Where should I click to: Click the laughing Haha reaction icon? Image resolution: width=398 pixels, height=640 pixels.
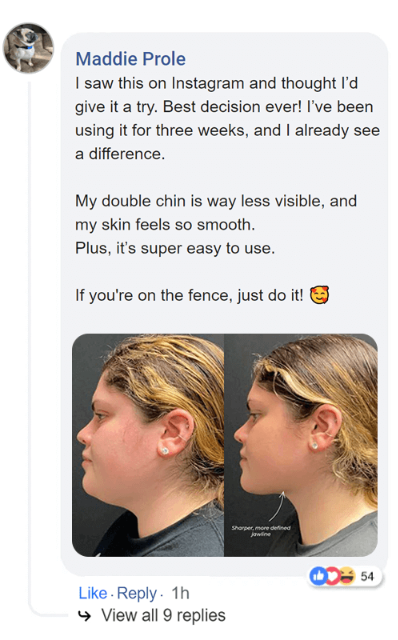(x=347, y=576)
